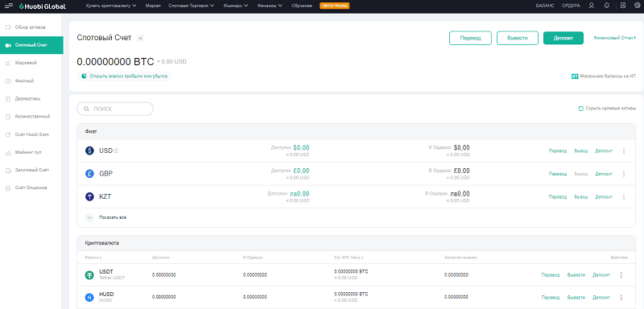The height and width of the screenshot is (309, 644).
Task: Click 'Перевод' in the USD row
Action: [557, 151]
